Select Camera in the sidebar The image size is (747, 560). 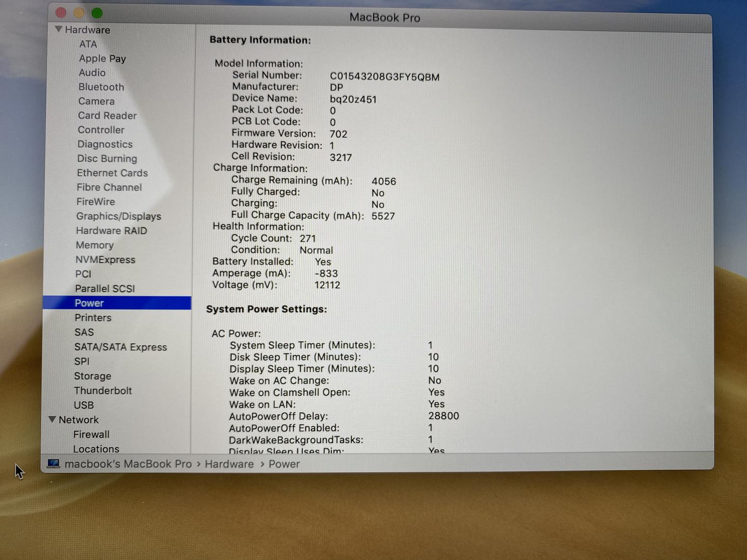96,101
